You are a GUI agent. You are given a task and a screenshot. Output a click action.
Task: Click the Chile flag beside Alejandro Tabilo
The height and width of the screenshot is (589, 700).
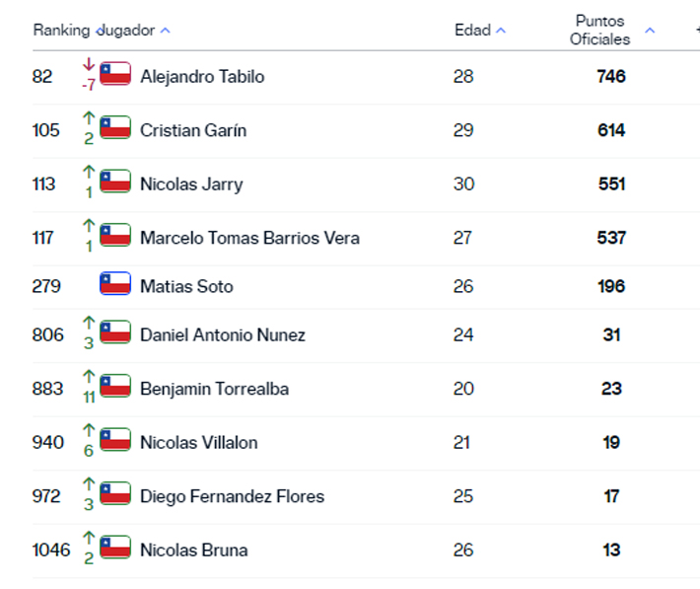click(115, 74)
